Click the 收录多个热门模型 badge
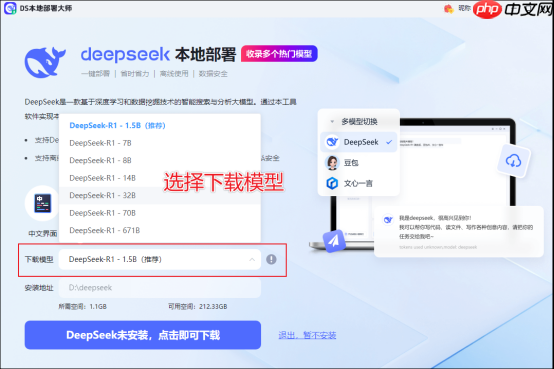Viewport: 554px width, 369px height. tap(279, 54)
